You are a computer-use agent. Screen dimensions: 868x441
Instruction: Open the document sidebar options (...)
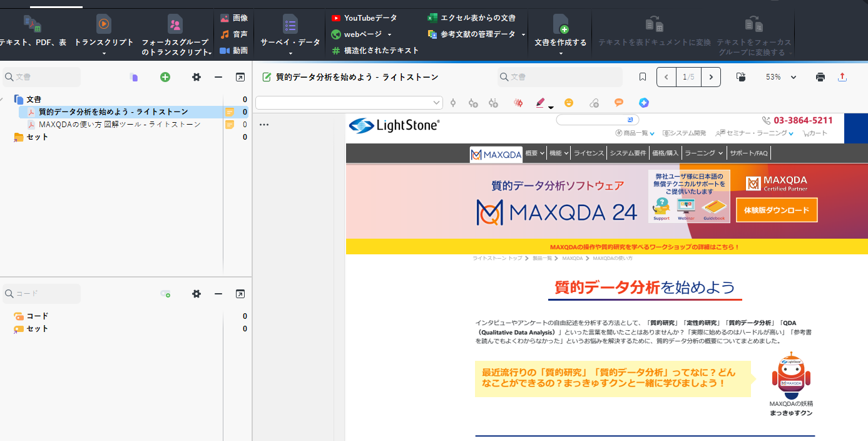coord(264,125)
